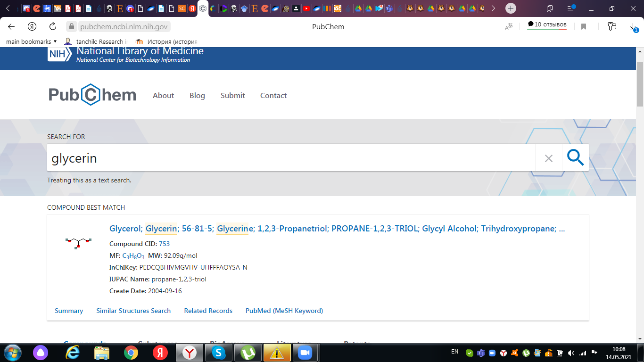This screenshot has width=644, height=362.
Task: Click the blue magnifier search button
Action: click(x=576, y=158)
